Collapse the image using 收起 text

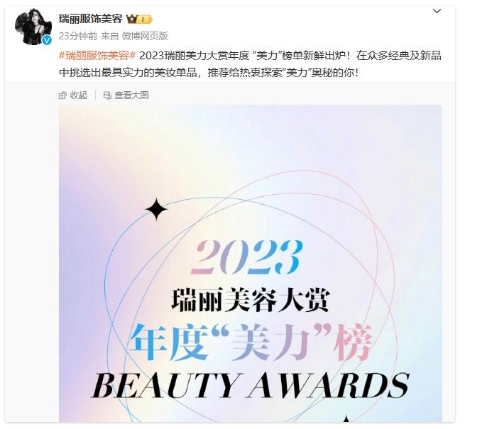point(79,95)
